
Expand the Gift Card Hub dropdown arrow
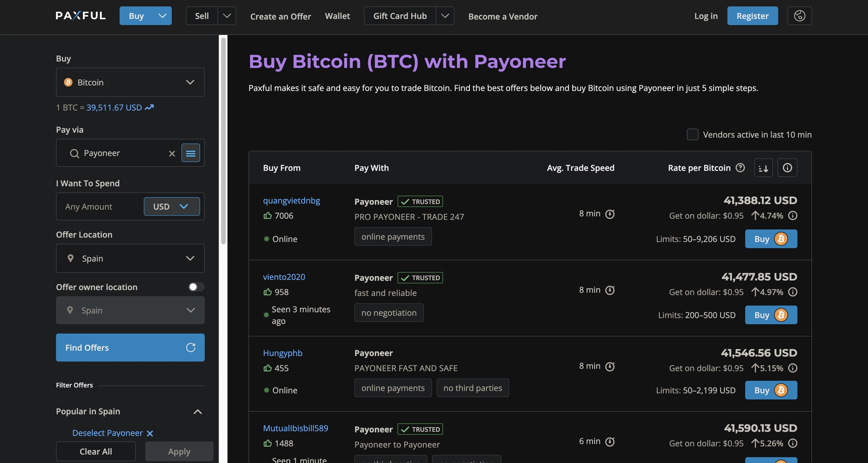[445, 16]
